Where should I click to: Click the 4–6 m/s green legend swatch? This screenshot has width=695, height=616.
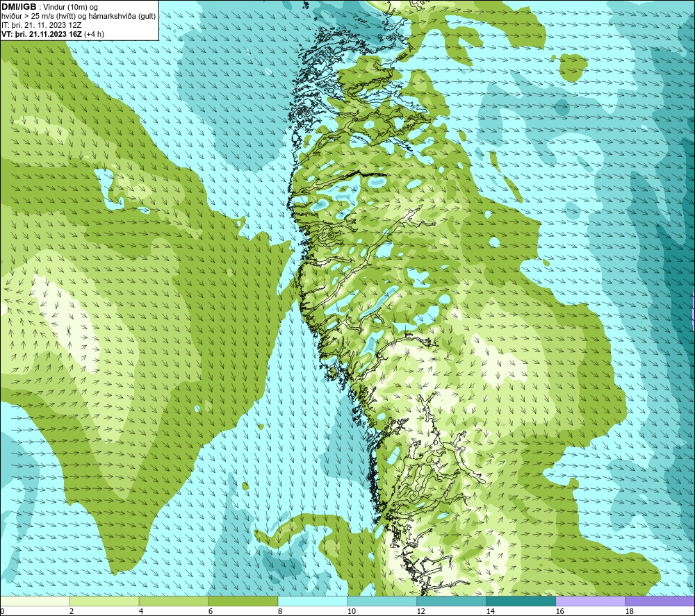[x=174, y=601]
